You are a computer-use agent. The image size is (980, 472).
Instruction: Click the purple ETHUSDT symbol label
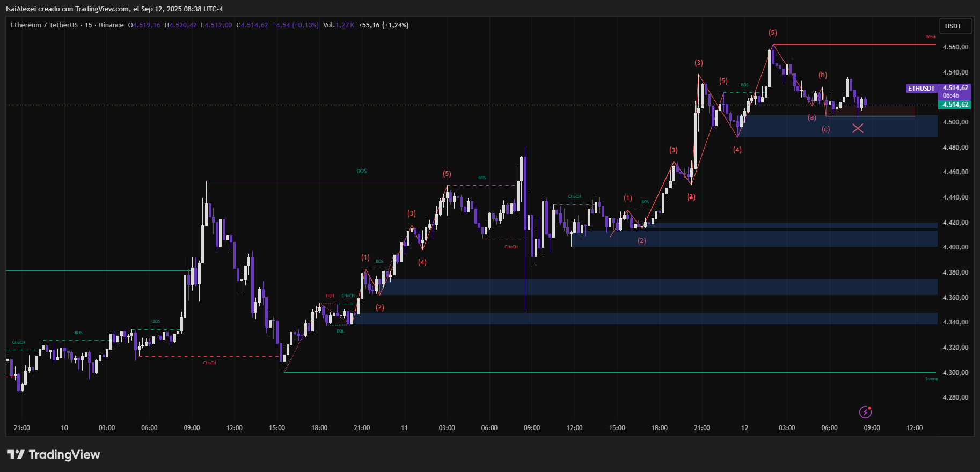[921, 88]
